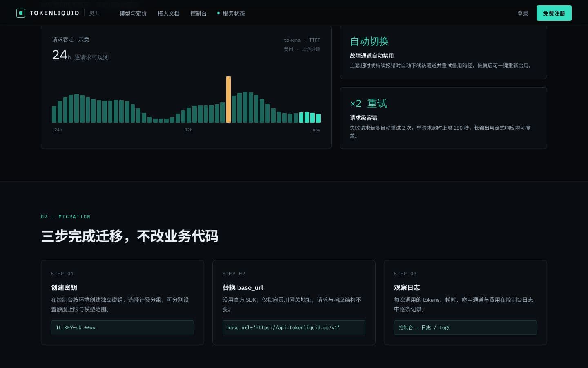Screen dimensions: 588x368
Task: Click the 创建密钥 step title
Action: 64,287
